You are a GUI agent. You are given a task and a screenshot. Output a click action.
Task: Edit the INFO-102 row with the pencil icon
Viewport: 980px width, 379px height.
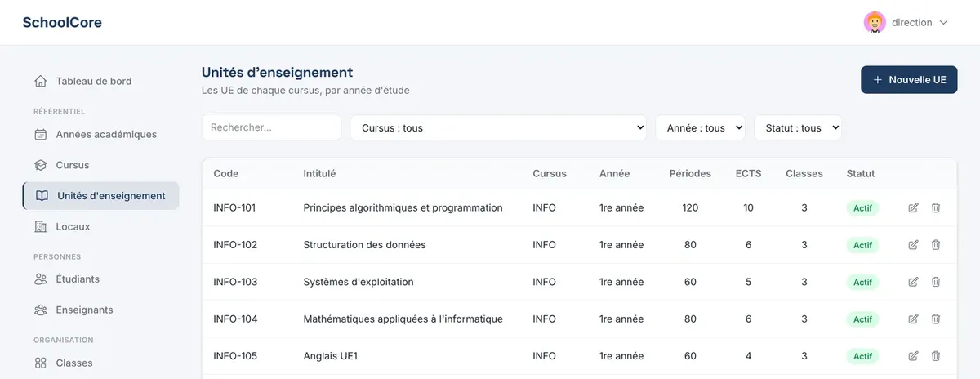914,245
